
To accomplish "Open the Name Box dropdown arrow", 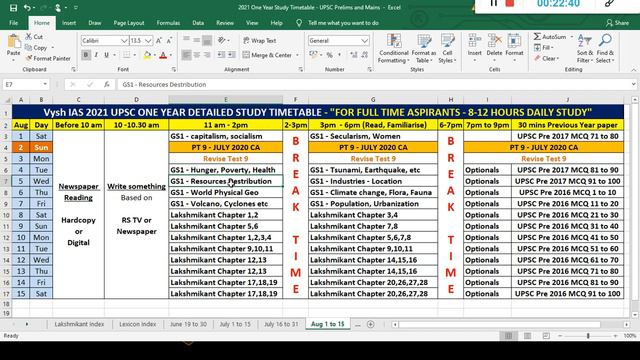I will pyautogui.click(x=45, y=84).
